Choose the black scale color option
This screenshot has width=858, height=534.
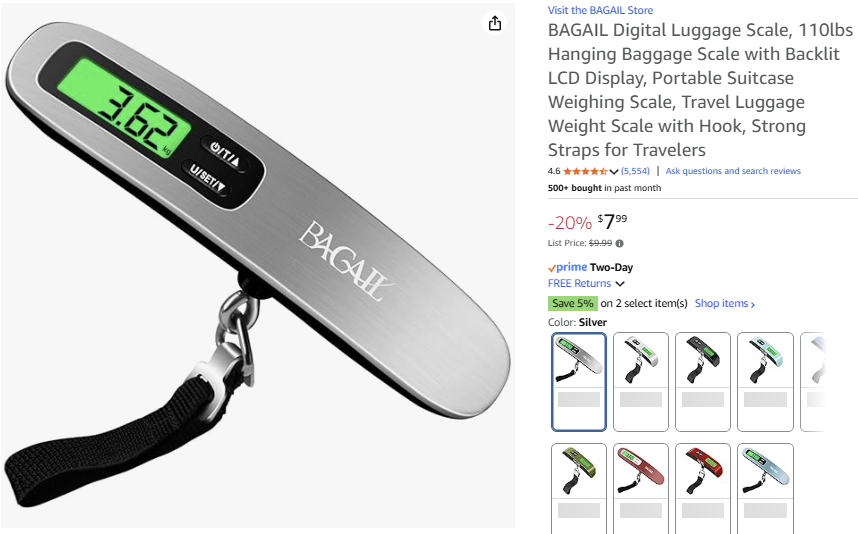pos(703,382)
